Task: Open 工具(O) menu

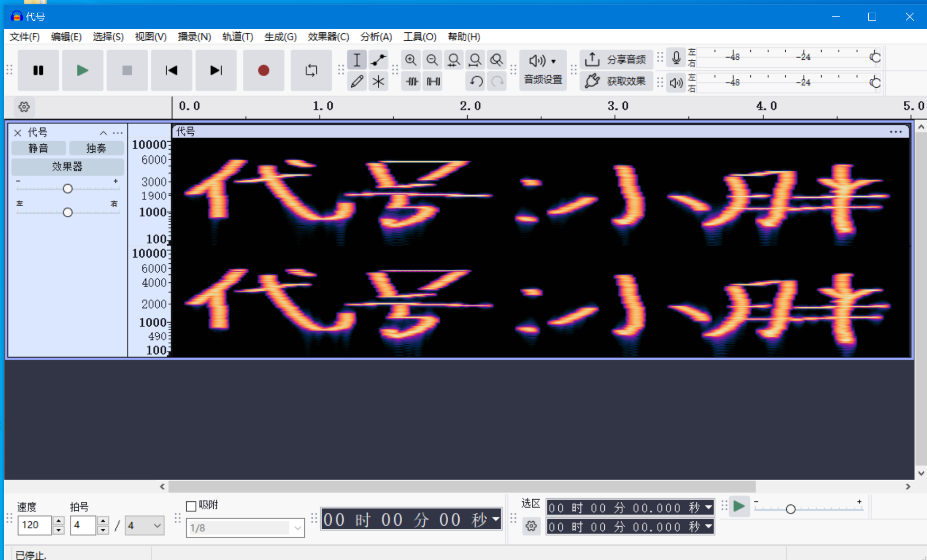Action: 420,36
